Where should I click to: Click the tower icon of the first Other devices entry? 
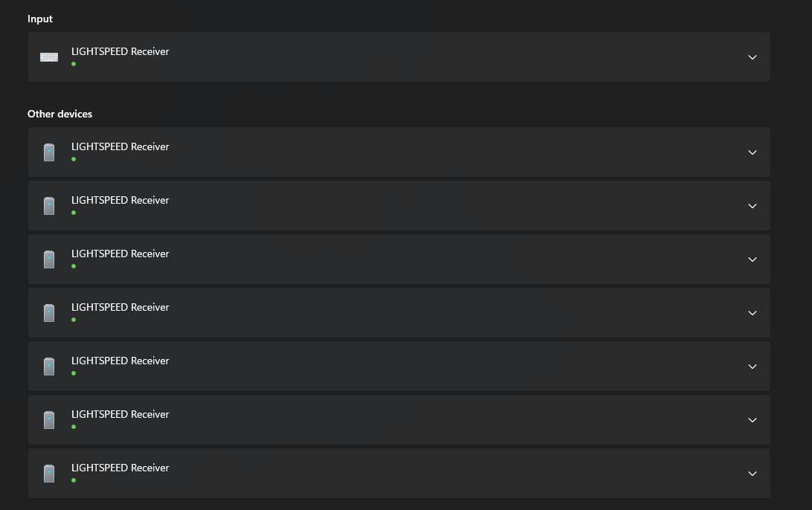49,152
